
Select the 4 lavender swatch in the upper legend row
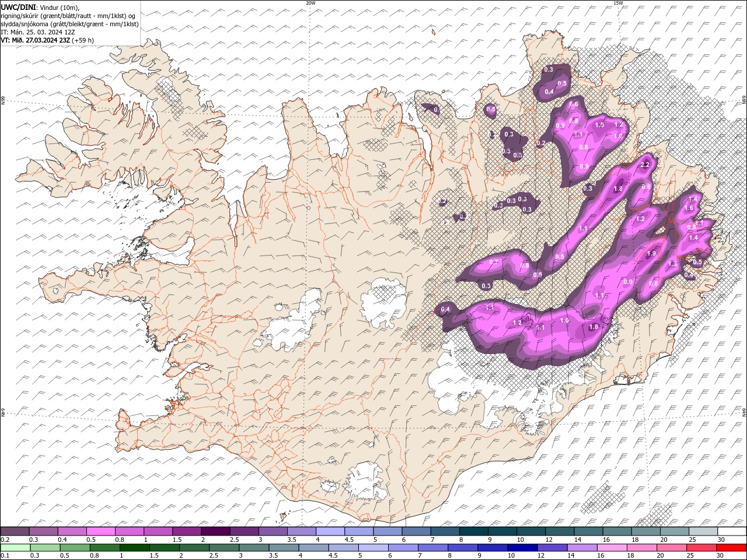tap(329, 531)
